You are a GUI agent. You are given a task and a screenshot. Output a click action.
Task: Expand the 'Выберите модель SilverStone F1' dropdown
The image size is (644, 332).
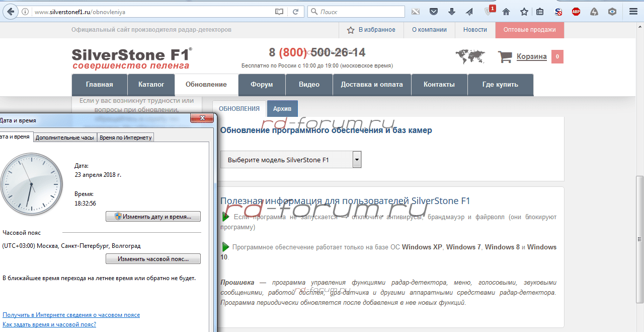[x=357, y=160]
